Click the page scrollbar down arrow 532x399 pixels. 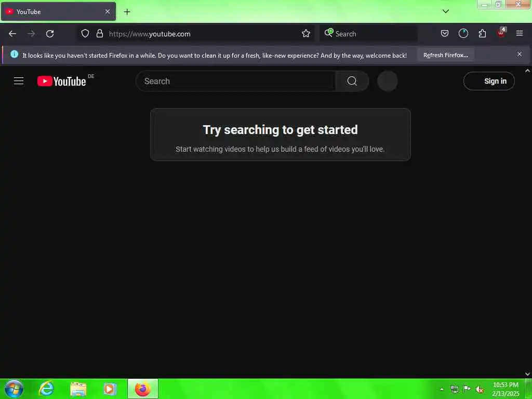click(x=528, y=374)
